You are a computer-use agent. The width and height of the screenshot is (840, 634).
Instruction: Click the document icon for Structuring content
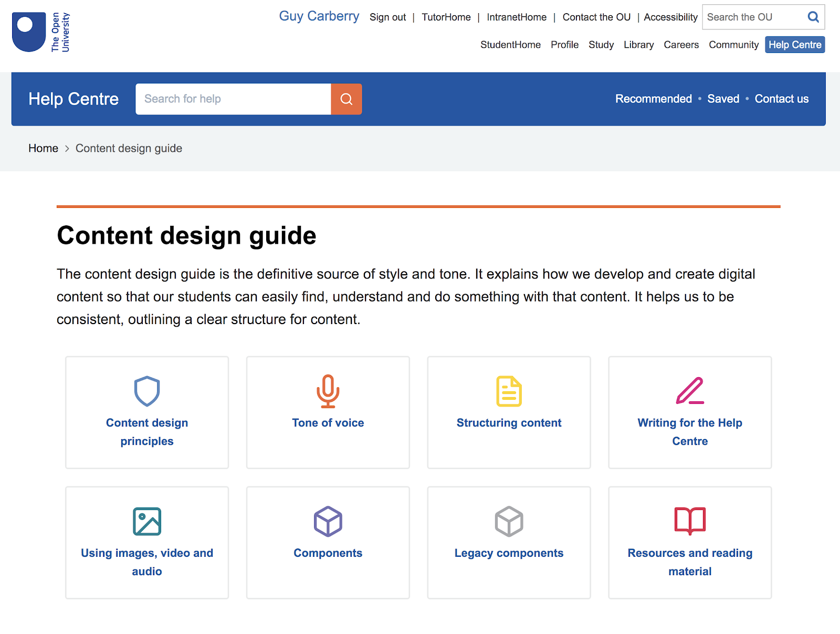(x=509, y=391)
